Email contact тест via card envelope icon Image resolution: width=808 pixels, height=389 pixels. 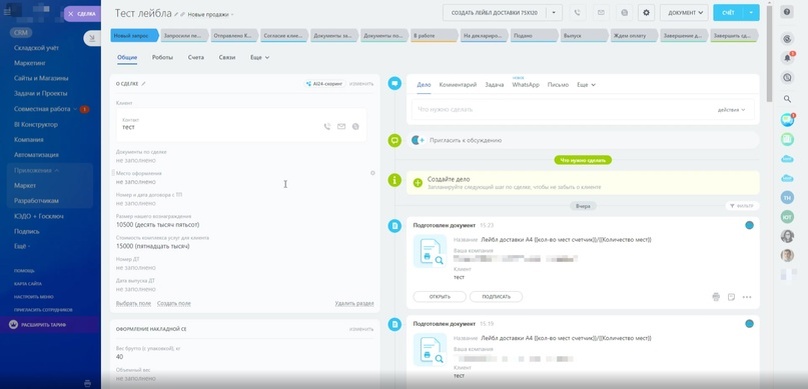pyautogui.click(x=341, y=126)
